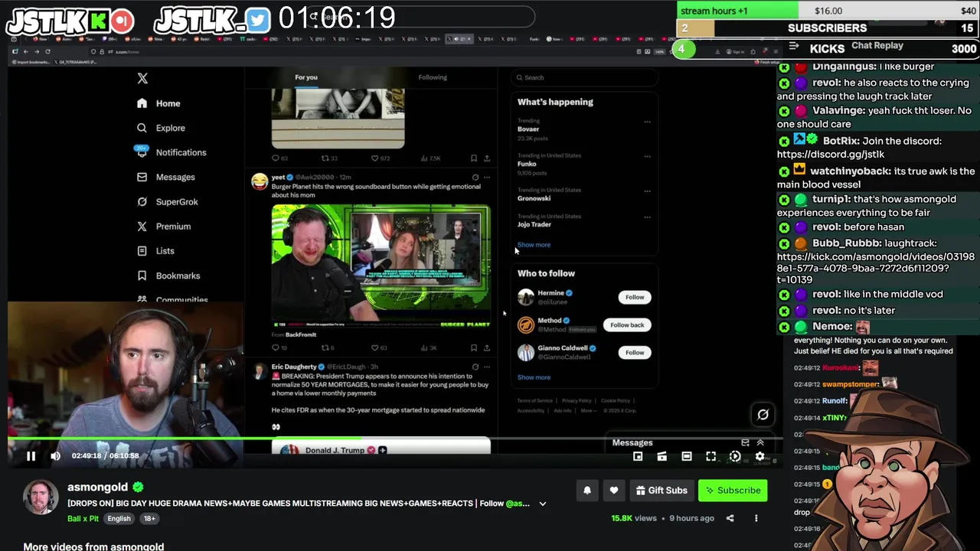Click the X logo in the sidebar
The image size is (980, 551).
click(142, 78)
